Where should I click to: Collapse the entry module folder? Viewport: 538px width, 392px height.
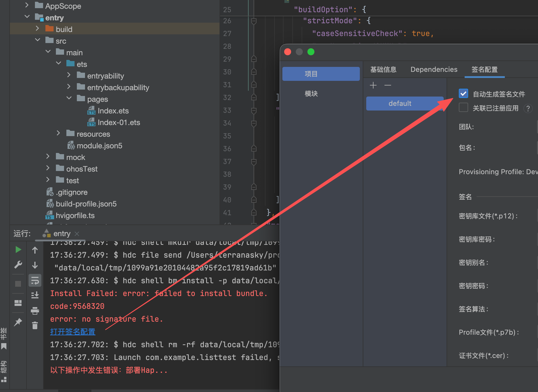coord(27,17)
